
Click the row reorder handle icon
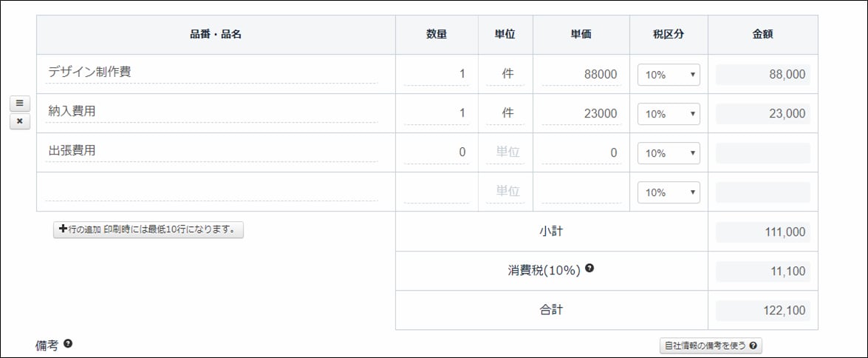pyautogui.click(x=19, y=104)
